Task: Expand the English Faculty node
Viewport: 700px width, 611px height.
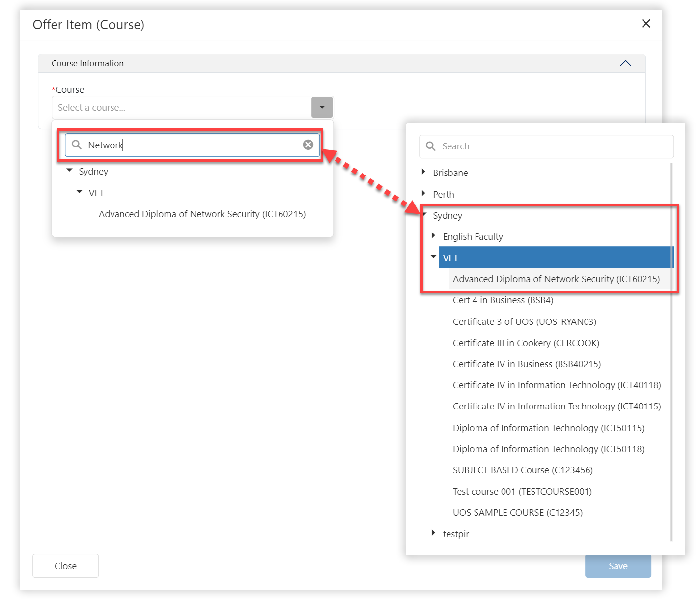Action: (x=433, y=235)
